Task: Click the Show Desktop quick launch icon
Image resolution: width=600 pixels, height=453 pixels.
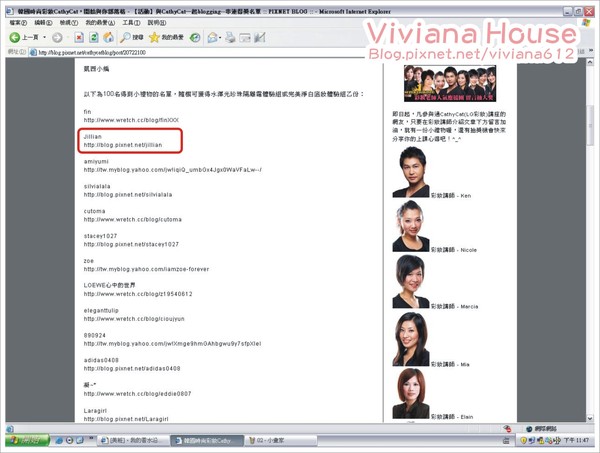Action: pyautogui.click(x=80, y=440)
